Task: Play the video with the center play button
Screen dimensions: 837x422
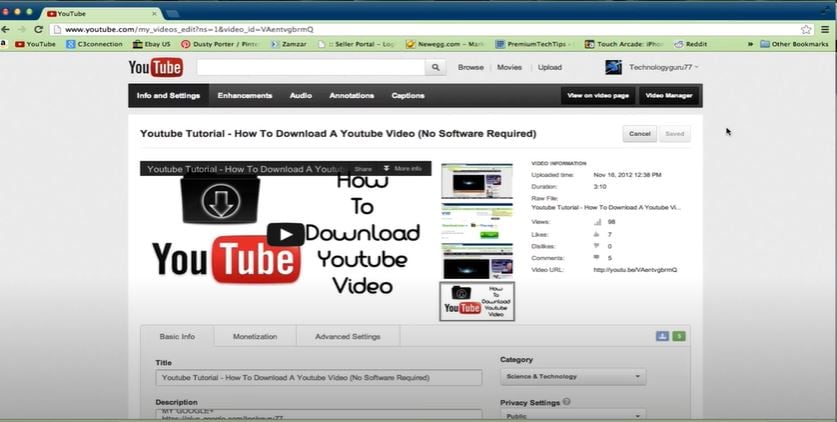Action: (286, 235)
